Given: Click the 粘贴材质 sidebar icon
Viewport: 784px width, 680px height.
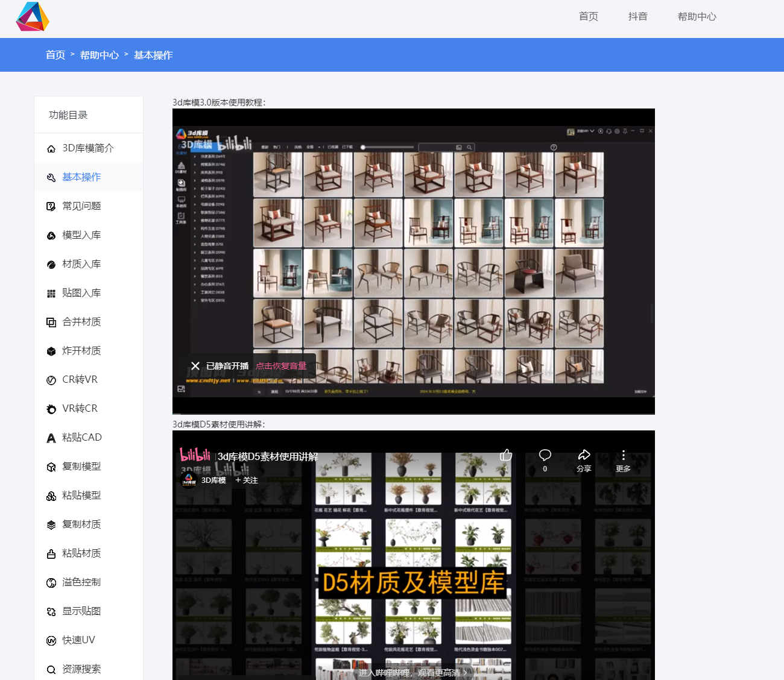Looking at the screenshot, I should (x=51, y=553).
